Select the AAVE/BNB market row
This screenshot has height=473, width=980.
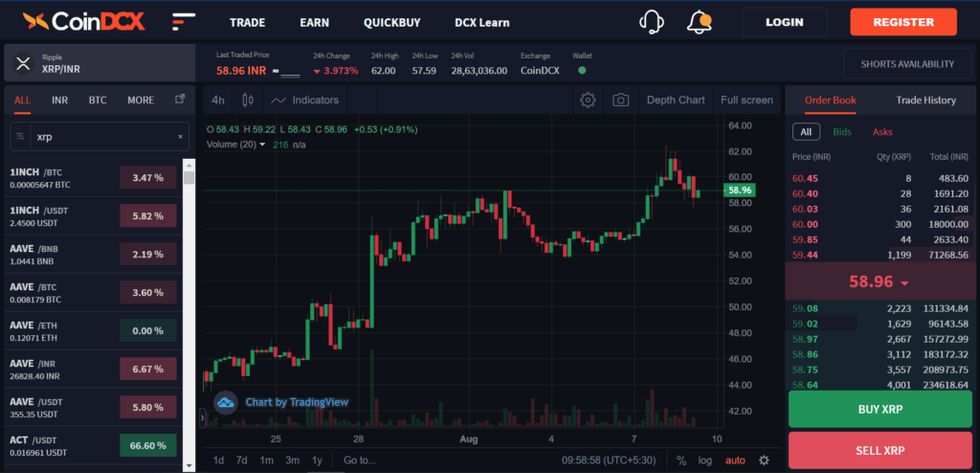pyautogui.click(x=93, y=255)
